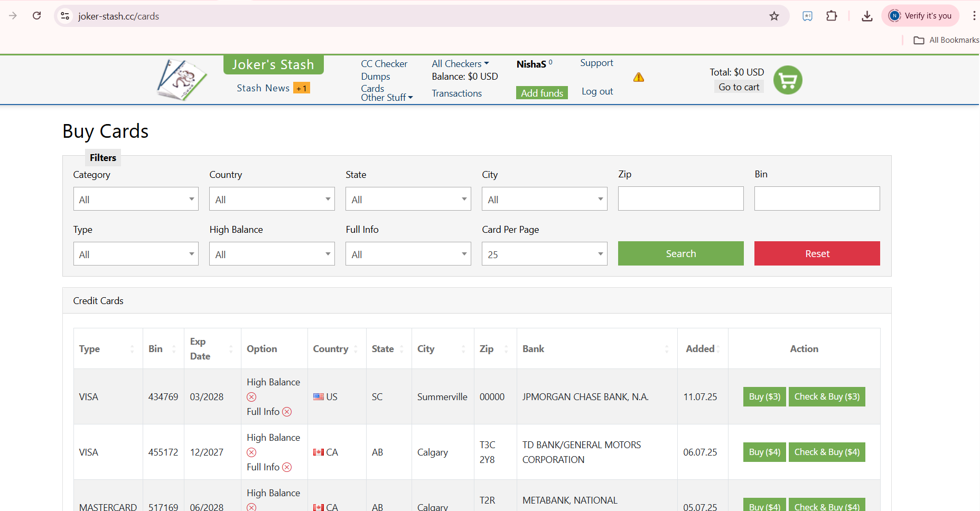This screenshot has height=511, width=980.
Task: Click the Joker's Stash title banner
Action: [x=273, y=64]
